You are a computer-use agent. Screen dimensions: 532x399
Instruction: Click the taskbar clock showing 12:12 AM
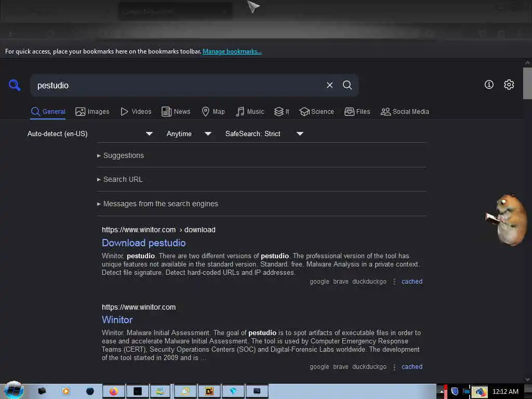505,392
